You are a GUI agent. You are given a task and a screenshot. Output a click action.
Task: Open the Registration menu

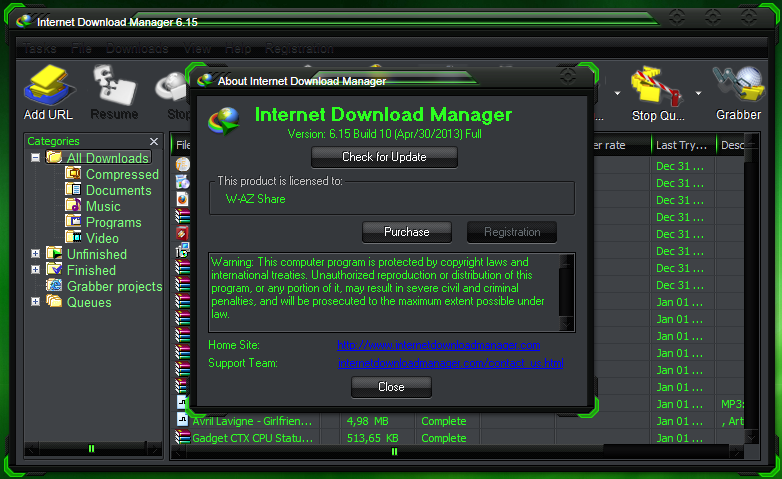point(299,48)
